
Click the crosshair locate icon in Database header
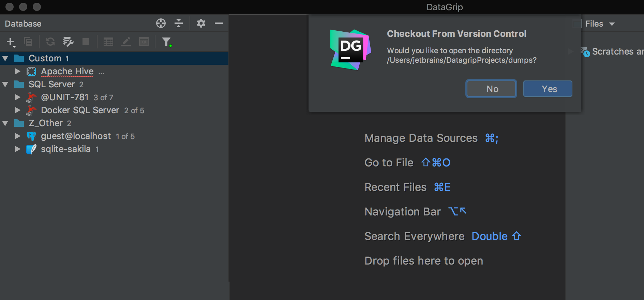[x=161, y=23]
